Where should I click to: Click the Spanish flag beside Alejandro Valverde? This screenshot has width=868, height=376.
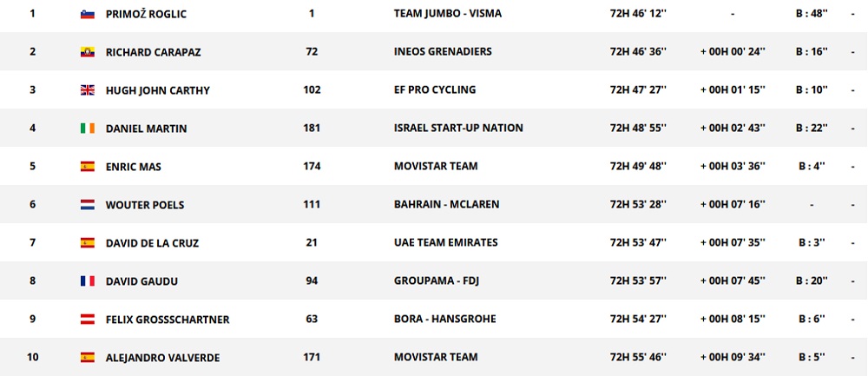coord(87,357)
